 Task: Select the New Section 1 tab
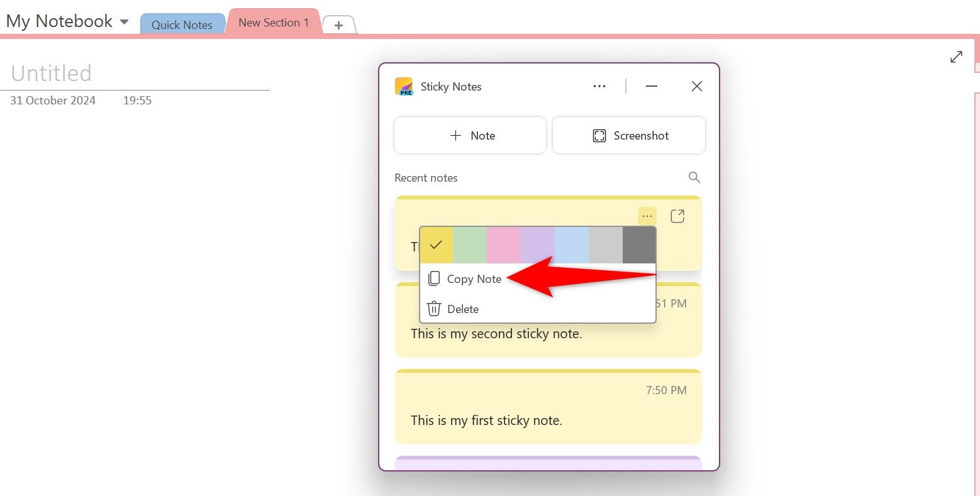(x=273, y=22)
